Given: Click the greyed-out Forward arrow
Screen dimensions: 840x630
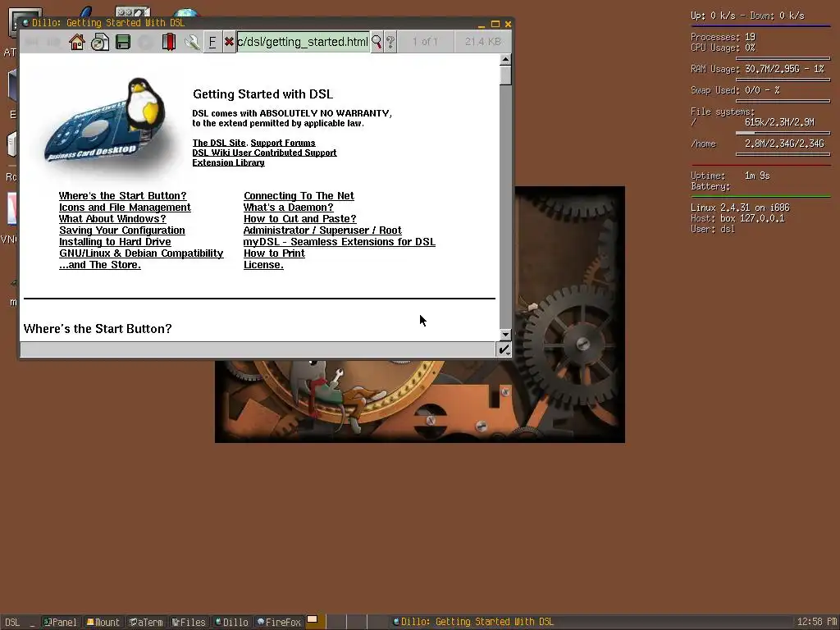Looking at the screenshot, I should pyautogui.click(x=52, y=42).
